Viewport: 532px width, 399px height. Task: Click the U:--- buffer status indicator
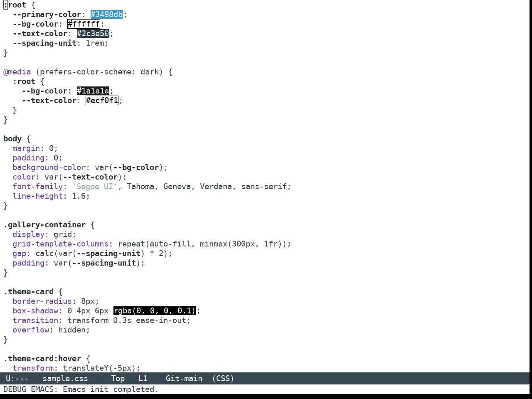coord(17,378)
